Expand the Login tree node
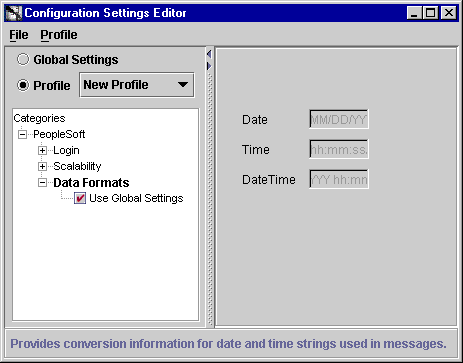The width and height of the screenshot is (463, 363). (x=42, y=151)
